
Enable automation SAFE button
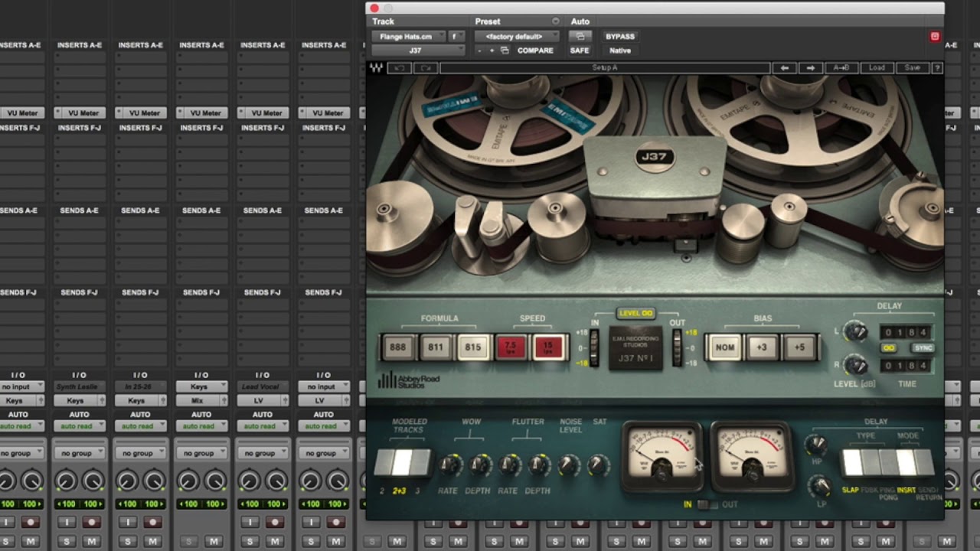[580, 51]
